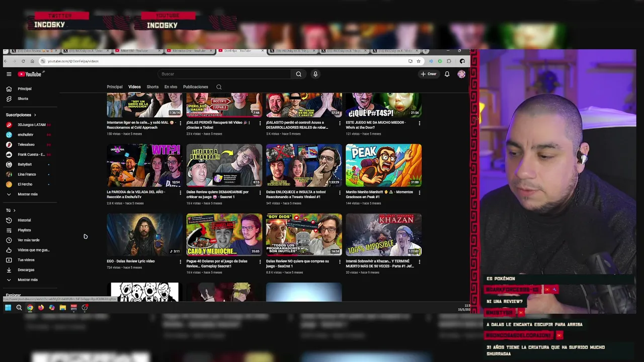Click the YouTube search input field
This screenshot has width=644, height=362.
point(224,74)
